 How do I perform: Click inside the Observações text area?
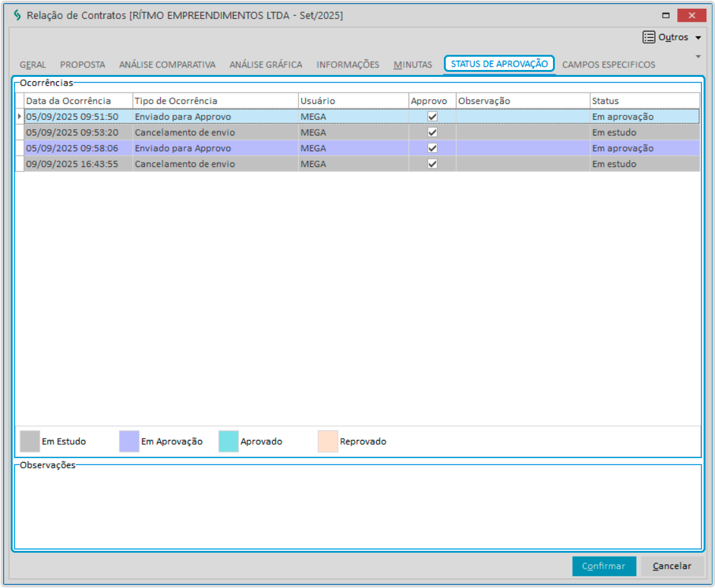pyautogui.click(x=358, y=508)
